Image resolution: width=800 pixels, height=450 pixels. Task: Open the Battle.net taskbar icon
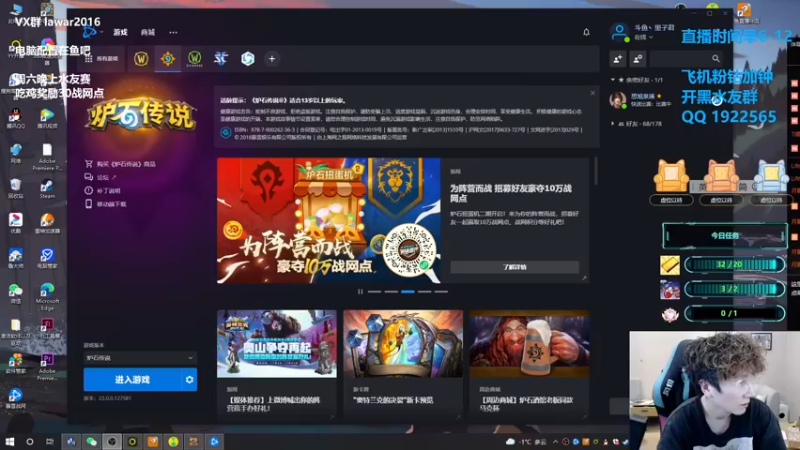(214, 441)
